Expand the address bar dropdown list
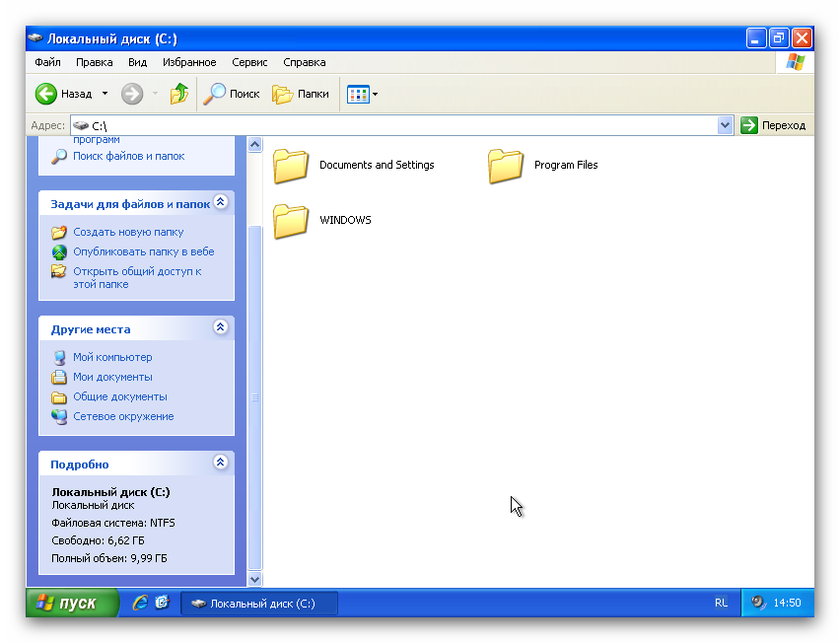Screen dimensions: 840x643 (x=726, y=125)
